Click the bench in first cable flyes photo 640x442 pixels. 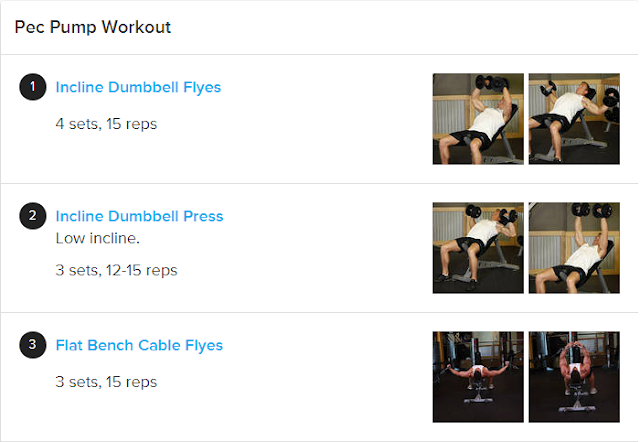pyautogui.click(x=477, y=407)
